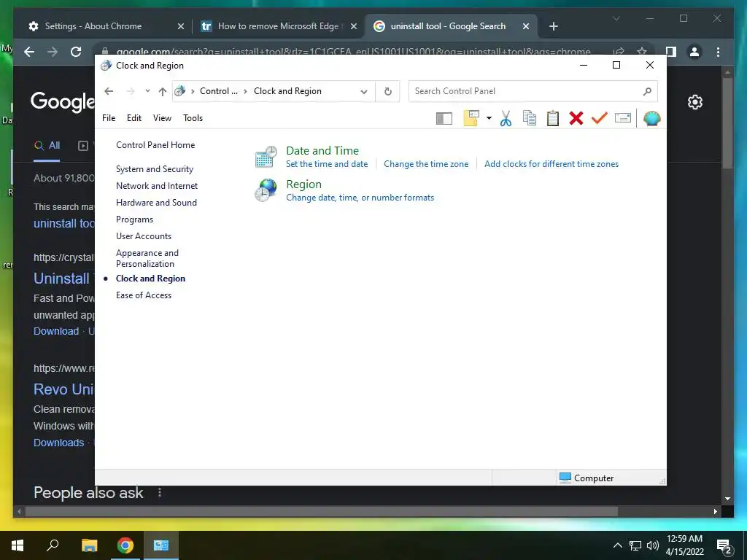Open Programs category
Screen dimensions: 747x560
134,219
